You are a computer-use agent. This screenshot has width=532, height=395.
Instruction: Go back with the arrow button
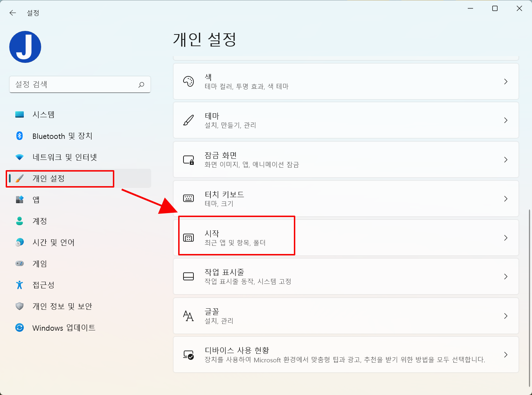point(13,13)
